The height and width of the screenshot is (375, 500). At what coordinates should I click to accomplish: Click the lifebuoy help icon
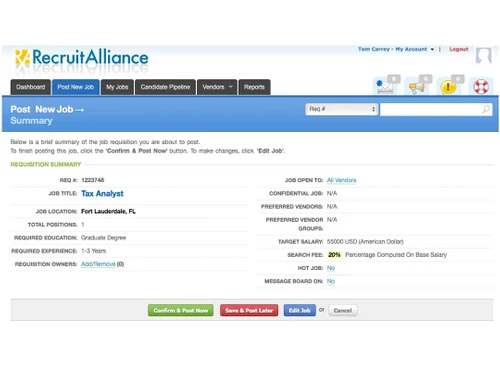tap(481, 86)
